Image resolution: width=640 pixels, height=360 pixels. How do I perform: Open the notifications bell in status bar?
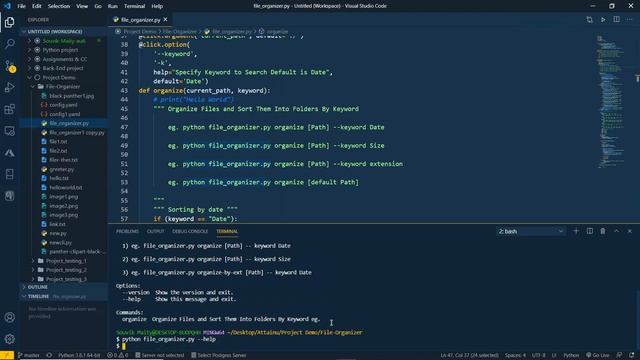click(632, 355)
